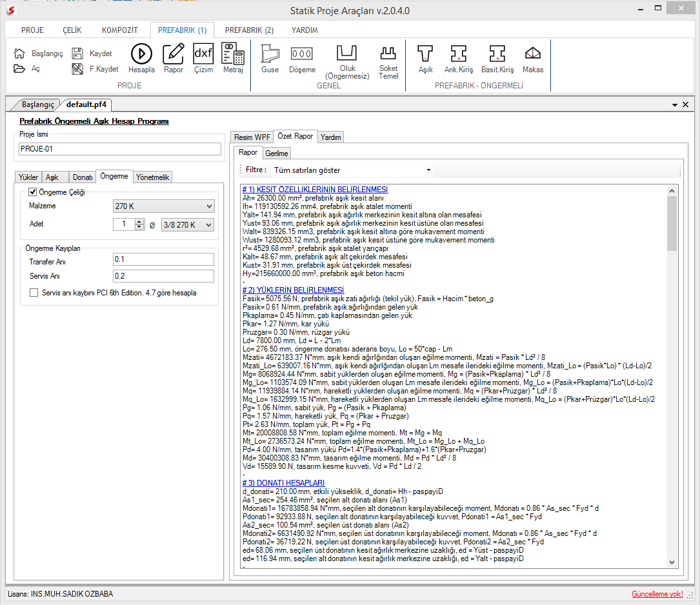Screen dimensions: 700x605
Task: Generate the report with the Rapor icon
Action: coord(173,54)
